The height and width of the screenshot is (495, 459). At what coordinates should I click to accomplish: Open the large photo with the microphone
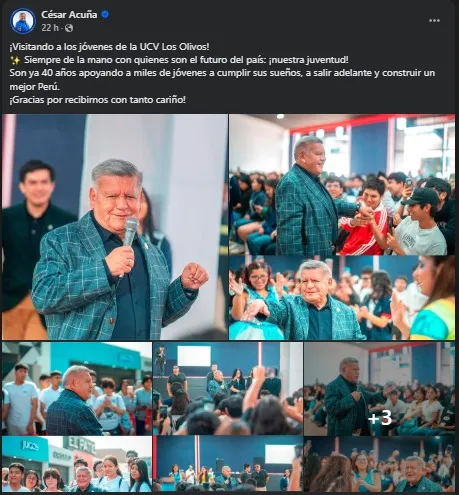(115, 227)
